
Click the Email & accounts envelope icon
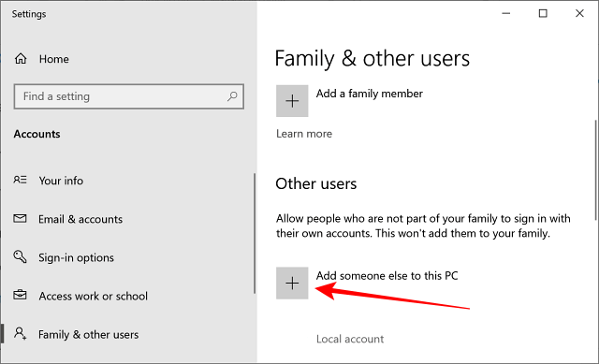click(x=20, y=218)
